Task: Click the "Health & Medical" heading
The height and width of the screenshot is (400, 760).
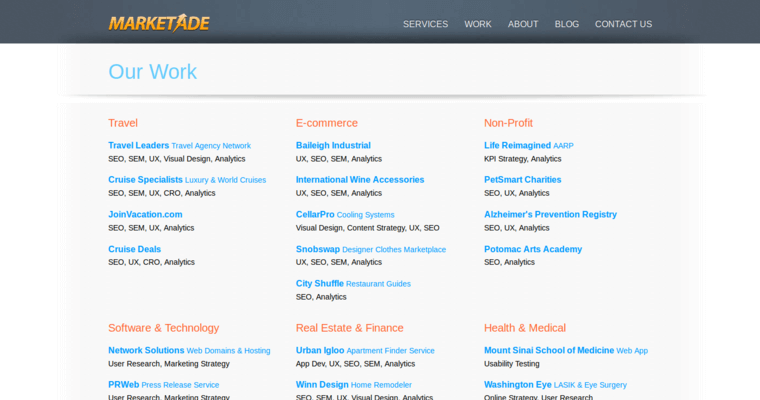Action: (x=524, y=328)
